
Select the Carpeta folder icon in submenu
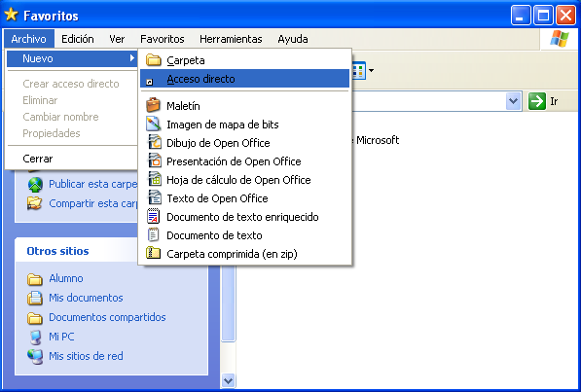(153, 60)
